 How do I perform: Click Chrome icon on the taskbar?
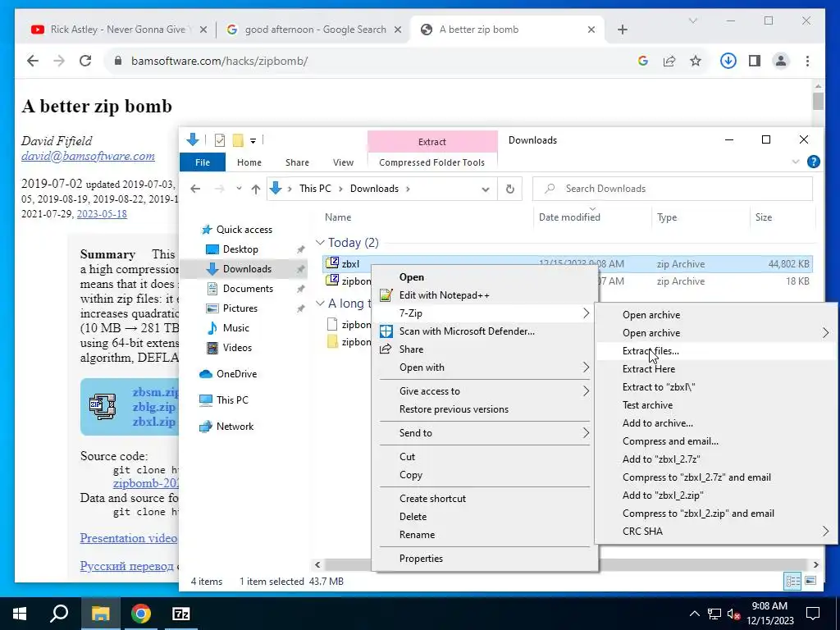[141, 614]
